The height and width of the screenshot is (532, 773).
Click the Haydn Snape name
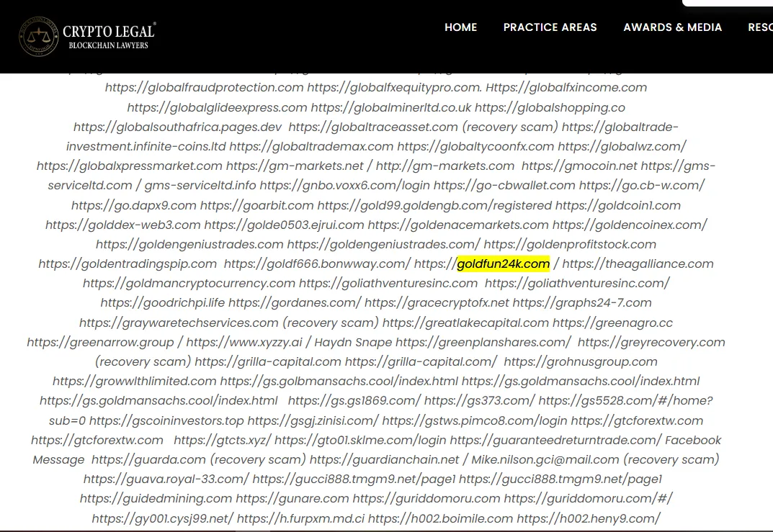tap(353, 342)
